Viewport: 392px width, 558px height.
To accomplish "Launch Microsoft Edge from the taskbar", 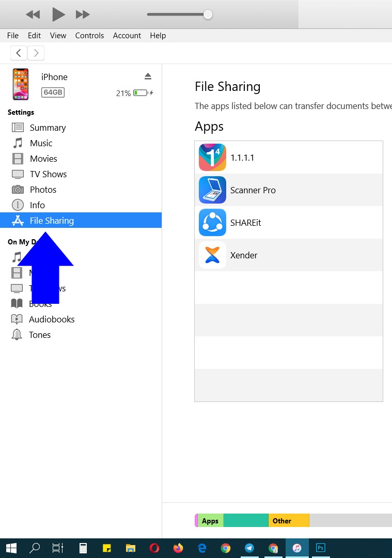I will 202,548.
